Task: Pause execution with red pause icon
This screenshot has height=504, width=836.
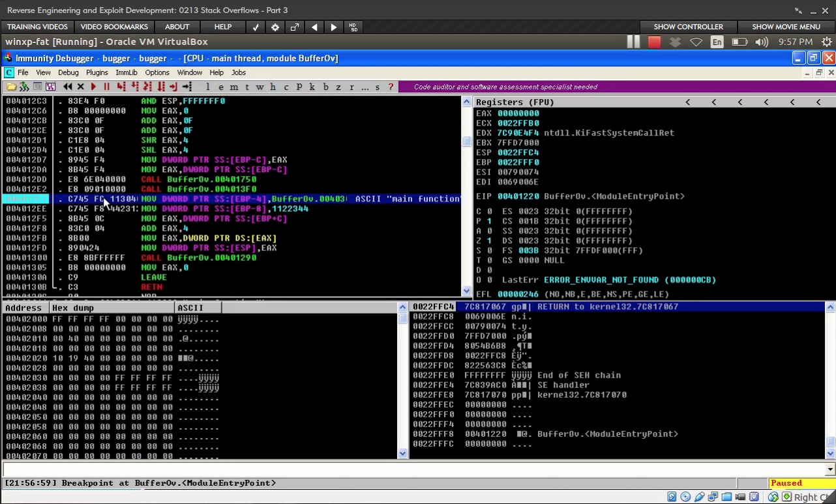Action: pyautogui.click(x=106, y=86)
